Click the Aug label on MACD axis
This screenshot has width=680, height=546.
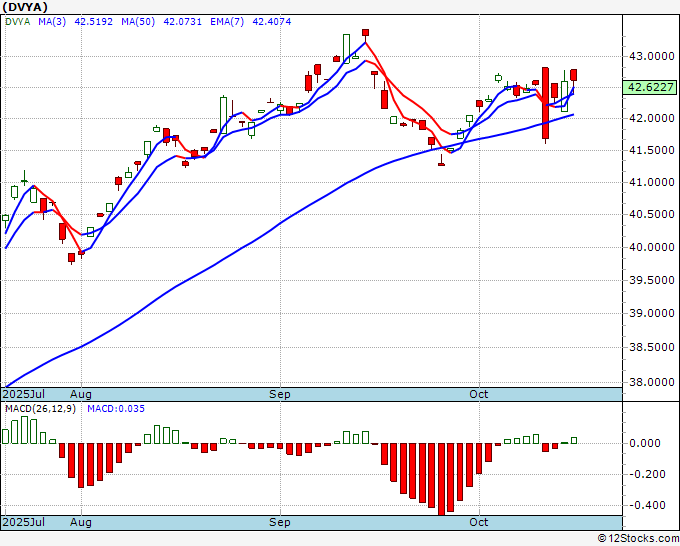[81, 522]
